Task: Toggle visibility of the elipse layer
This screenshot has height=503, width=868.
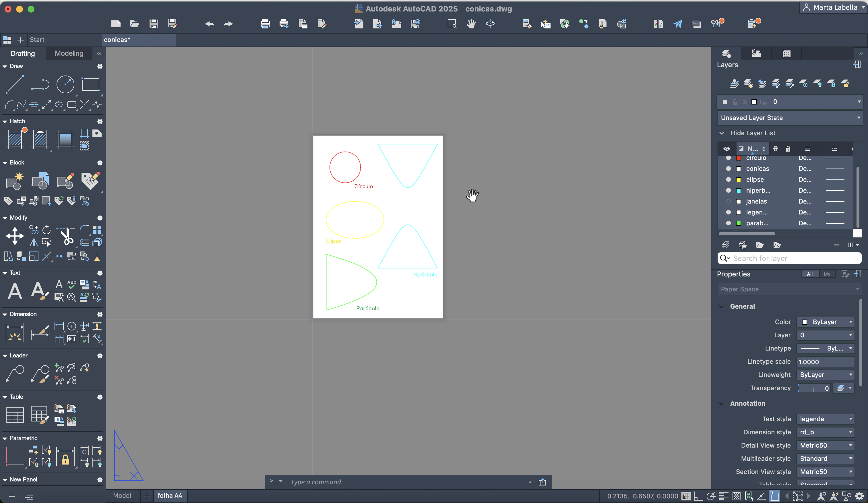Action: click(x=728, y=179)
